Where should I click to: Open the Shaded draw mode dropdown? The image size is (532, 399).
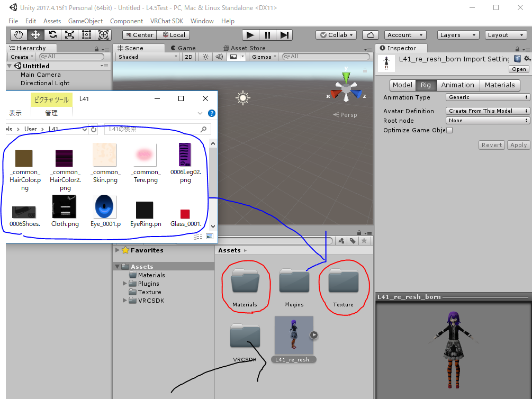[x=148, y=57]
